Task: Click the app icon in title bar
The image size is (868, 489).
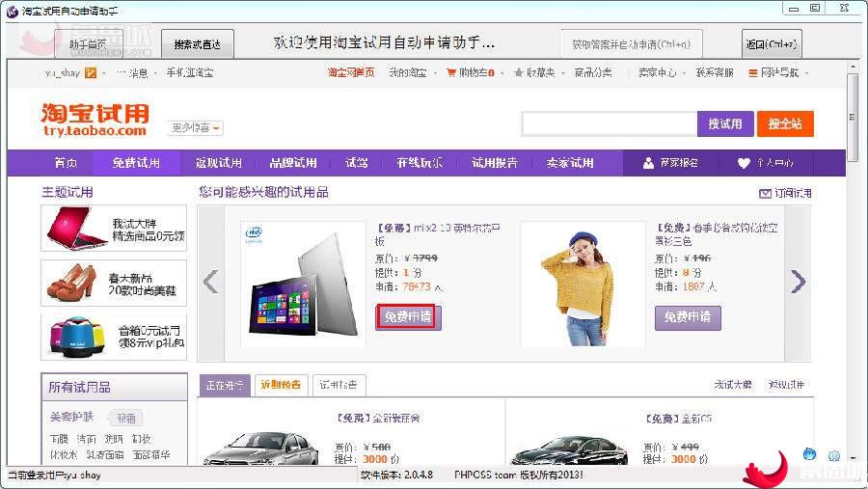Action: pos(12,11)
